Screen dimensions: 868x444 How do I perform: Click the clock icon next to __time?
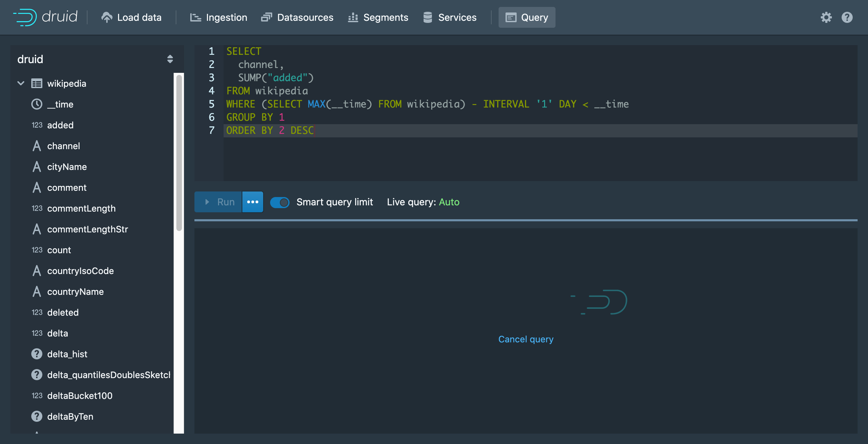coord(37,104)
